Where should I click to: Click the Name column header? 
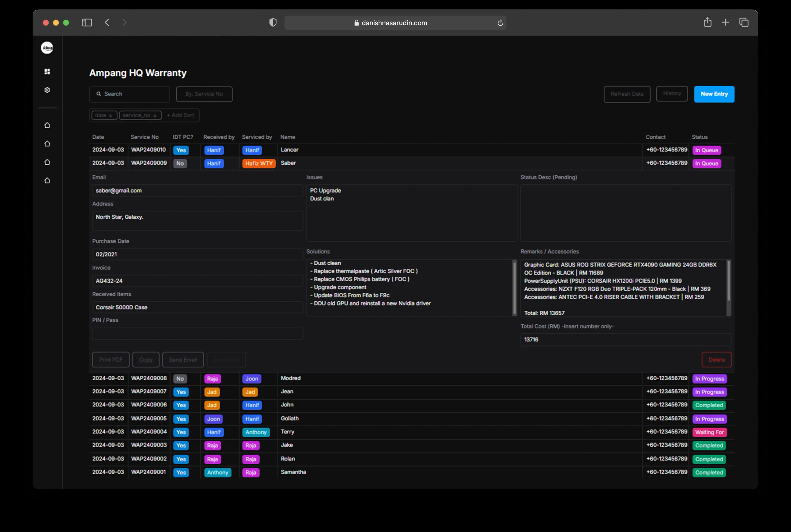[288, 137]
